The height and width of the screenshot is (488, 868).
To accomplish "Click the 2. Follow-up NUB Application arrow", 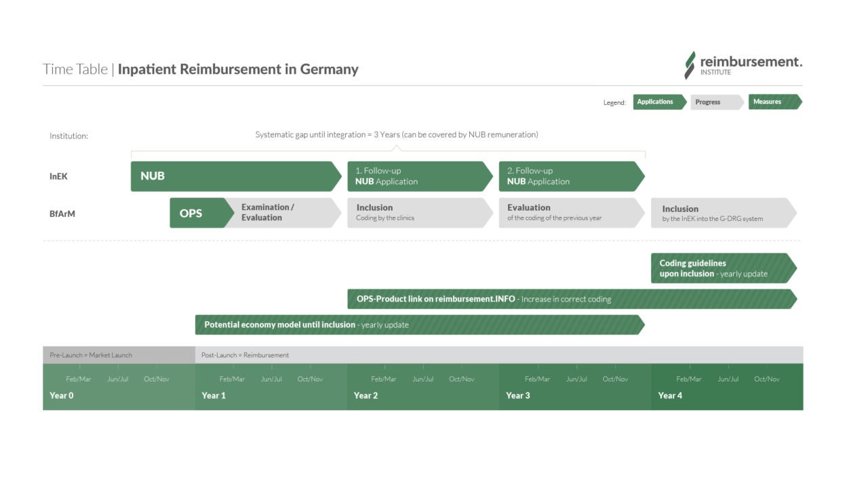I will tap(572, 176).
